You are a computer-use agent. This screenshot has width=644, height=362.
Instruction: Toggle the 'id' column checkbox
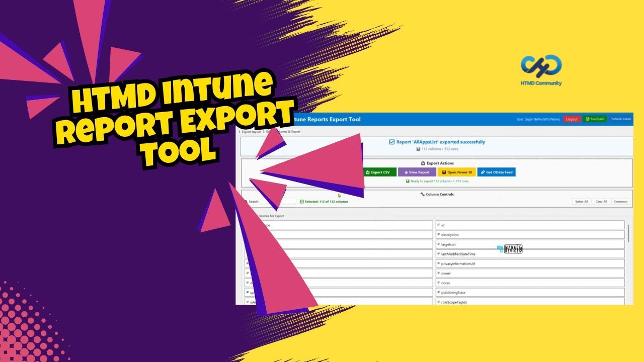pyautogui.click(x=439, y=225)
